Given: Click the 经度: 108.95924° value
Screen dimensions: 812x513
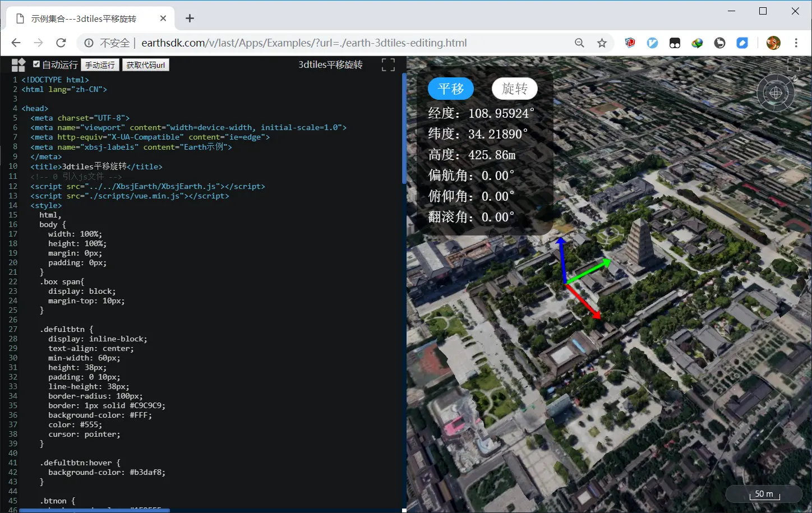Looking at the screenshot, I should click(481, 113).
